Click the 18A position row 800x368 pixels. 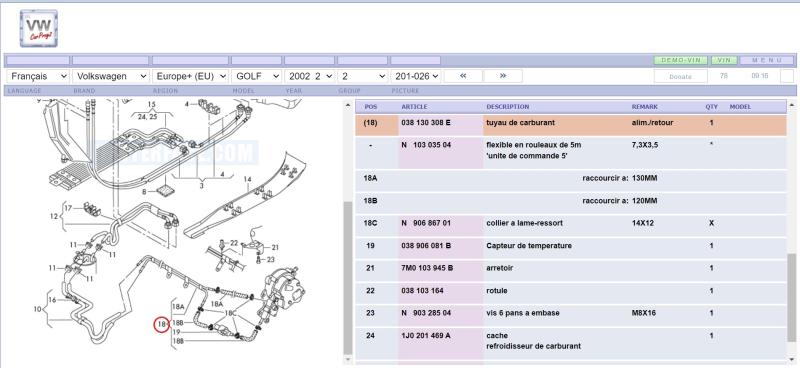pos(571,181)
